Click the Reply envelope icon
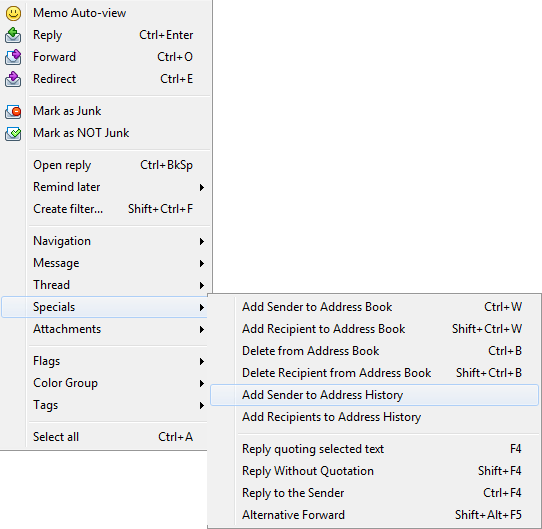The image size is (542, 529). click(13, 35)
